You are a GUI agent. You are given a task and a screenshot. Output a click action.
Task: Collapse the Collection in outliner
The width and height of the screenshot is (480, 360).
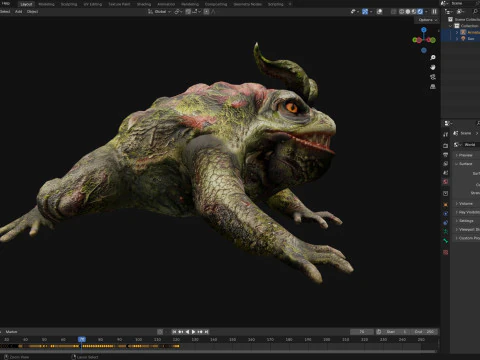[x=451, y=26]
